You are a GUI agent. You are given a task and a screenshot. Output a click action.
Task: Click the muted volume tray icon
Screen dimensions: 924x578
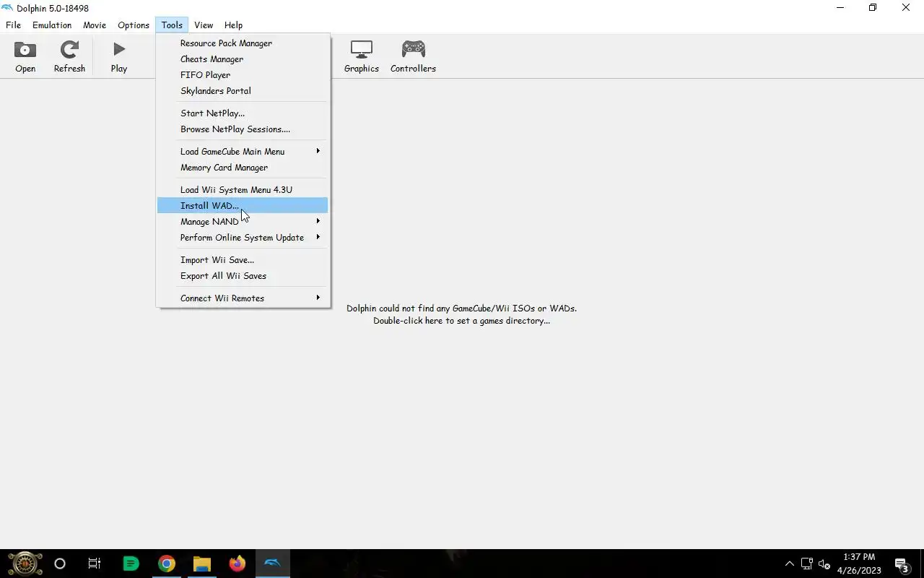[824, 564]
